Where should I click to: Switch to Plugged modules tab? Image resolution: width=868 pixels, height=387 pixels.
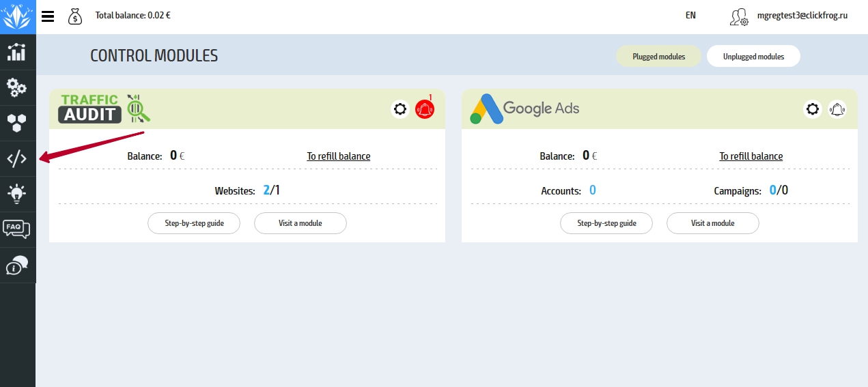tap(658, 57)
